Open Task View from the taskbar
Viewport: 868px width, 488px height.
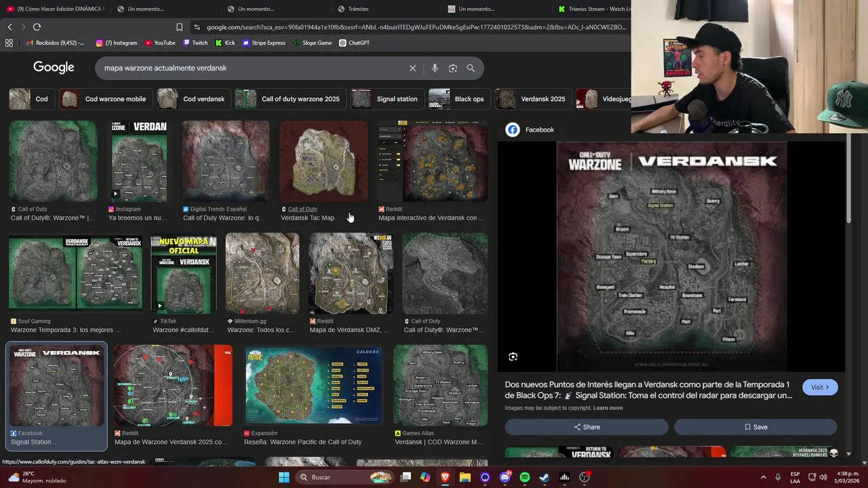406,477
